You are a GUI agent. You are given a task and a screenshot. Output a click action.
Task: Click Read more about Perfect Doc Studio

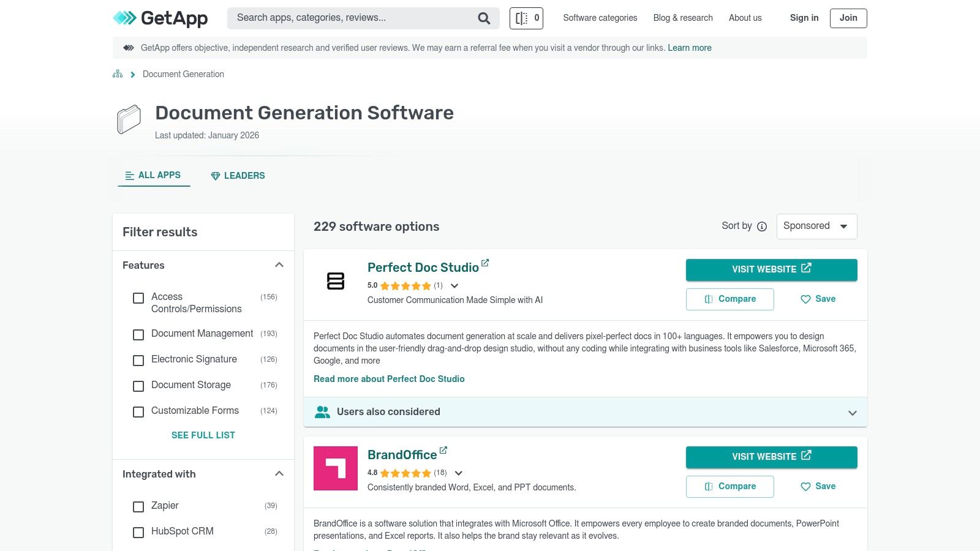coord(389,379)
